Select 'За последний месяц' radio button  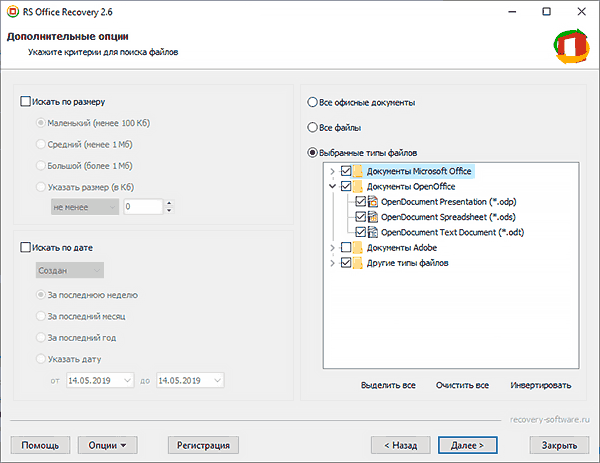tap(41, 316)
